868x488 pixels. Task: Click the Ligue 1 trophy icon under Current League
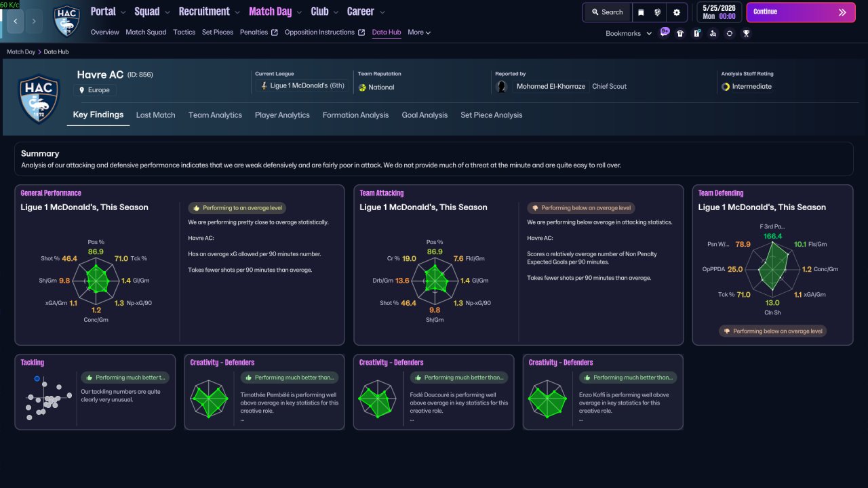(x=264, y=86)
